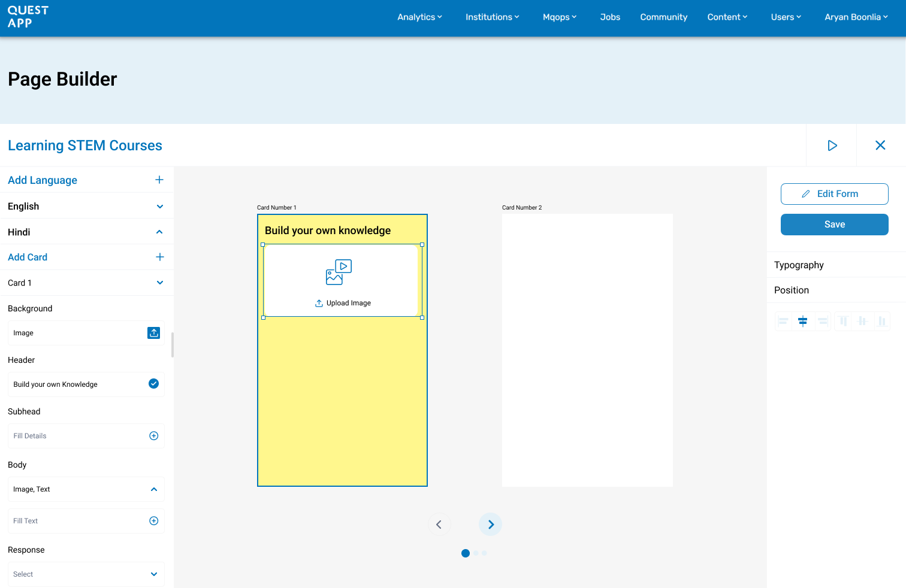Select align left position icon
Screen dimensions: 906x588
783,322
